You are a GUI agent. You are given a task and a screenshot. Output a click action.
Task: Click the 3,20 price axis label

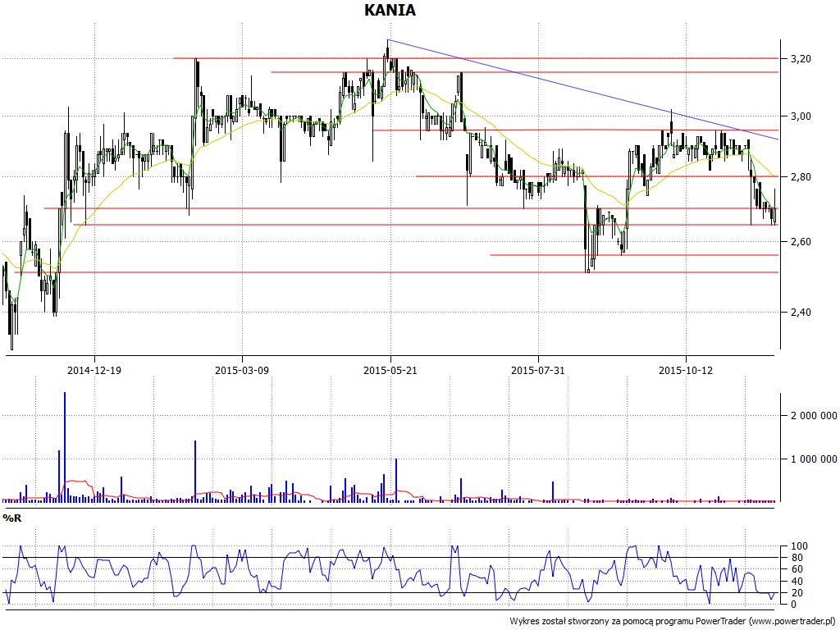[x=801, y=59]
